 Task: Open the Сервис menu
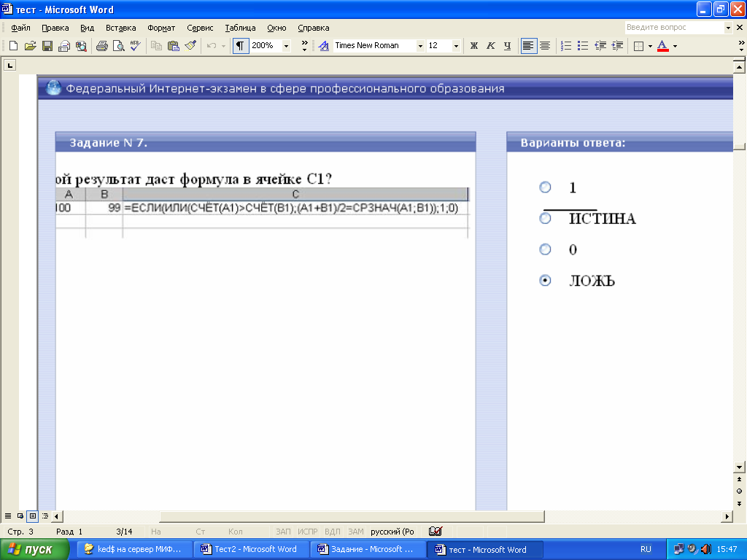200,28
